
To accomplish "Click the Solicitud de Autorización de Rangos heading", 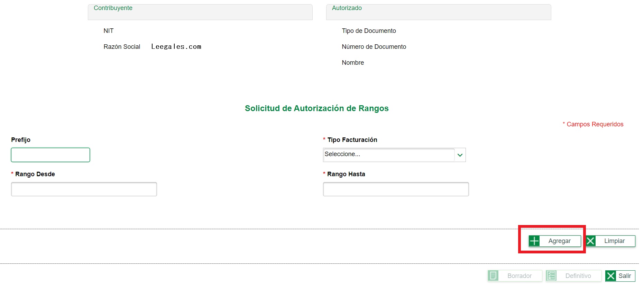I will 317,108.
